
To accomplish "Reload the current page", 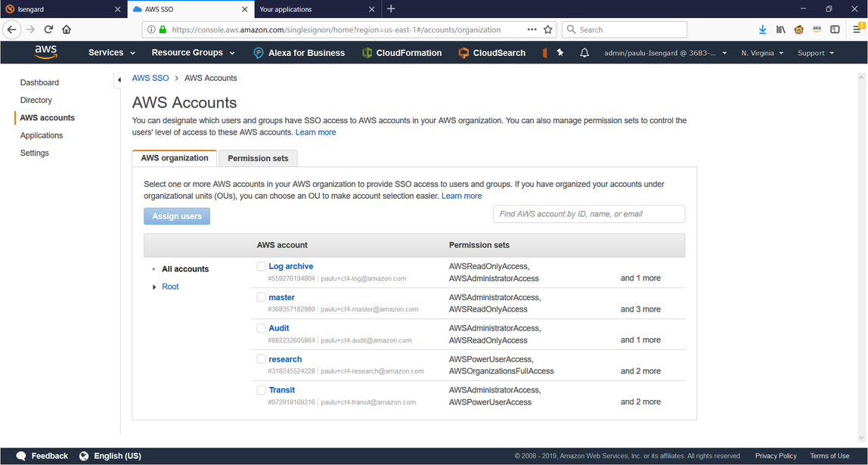I will pyautogui.click(x=48, y=30).
